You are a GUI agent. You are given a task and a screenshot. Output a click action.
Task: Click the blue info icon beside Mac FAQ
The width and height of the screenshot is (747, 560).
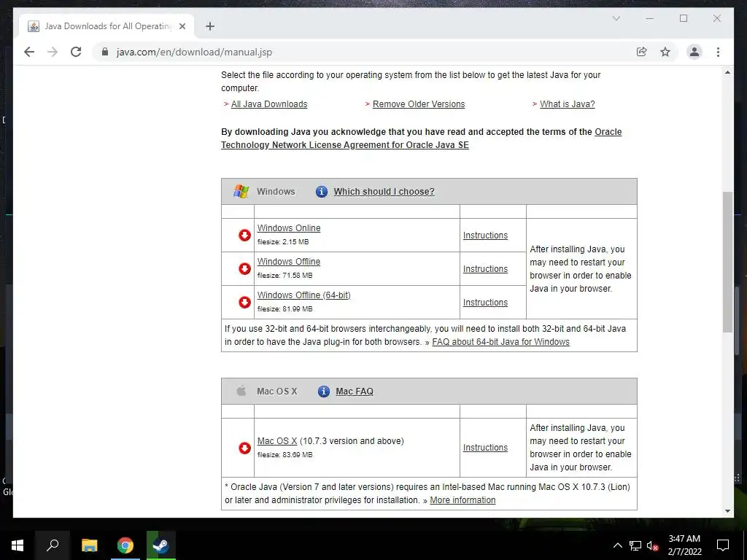click(x=323, y=392)
